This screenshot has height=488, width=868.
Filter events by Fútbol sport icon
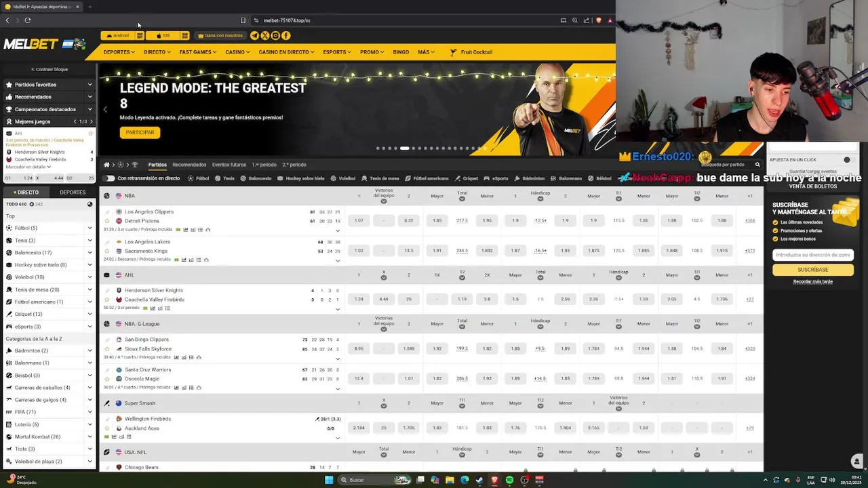tap(191, 178)
